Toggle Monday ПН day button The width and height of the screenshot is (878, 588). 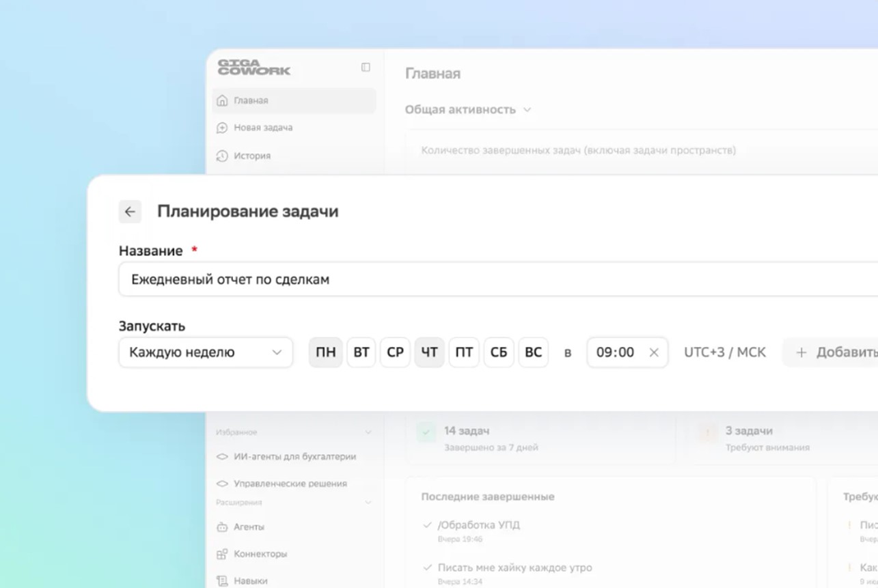(x=326, y=352)
